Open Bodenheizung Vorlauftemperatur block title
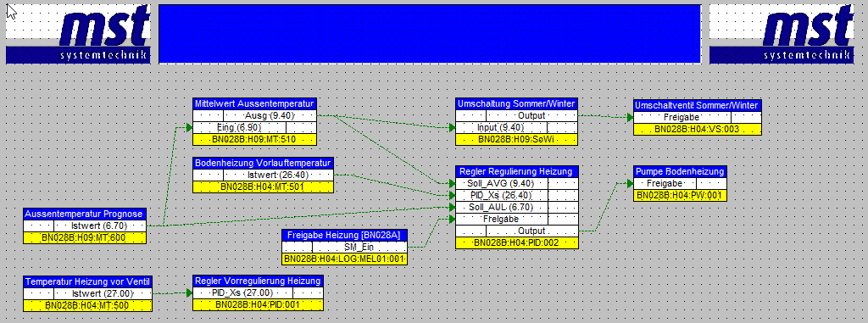This screenshot has height=323, width=868. point(264,163)
